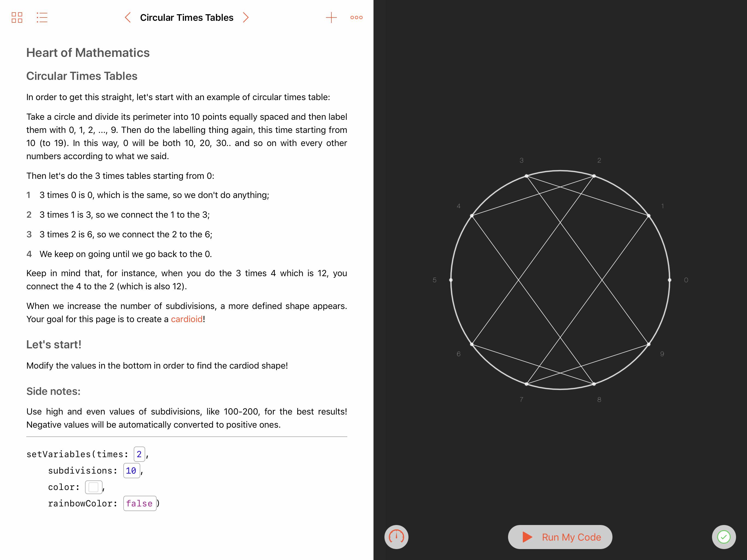The image size is (747, 560).
Task: Tap the point labeled 0 on circle
Action: 670,280
